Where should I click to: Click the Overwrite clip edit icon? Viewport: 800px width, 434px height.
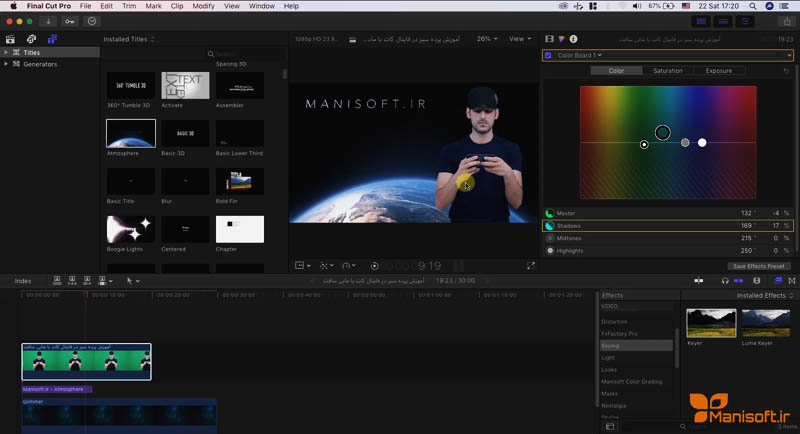pyautogui.click(x=102, y=280)
